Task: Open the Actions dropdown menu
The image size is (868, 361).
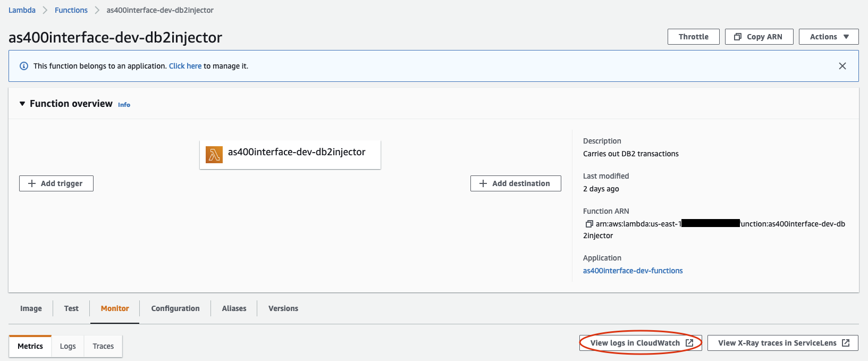Action: (x=829, y=37)
